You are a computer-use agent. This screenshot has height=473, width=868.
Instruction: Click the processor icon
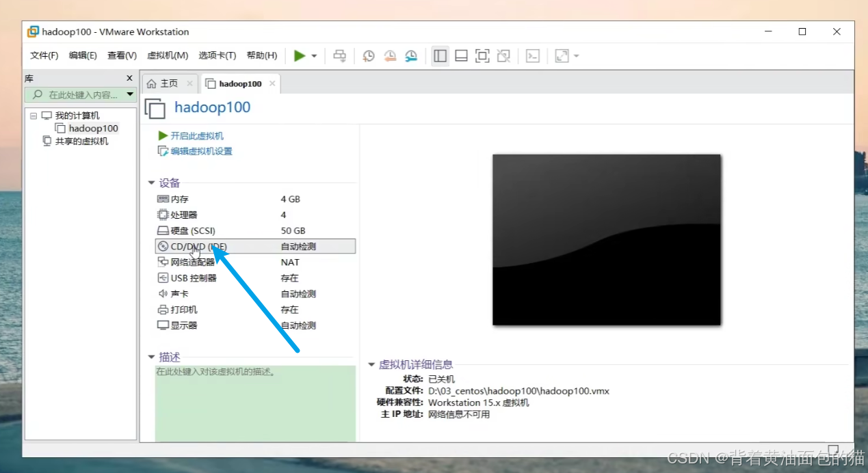point(163,215)
